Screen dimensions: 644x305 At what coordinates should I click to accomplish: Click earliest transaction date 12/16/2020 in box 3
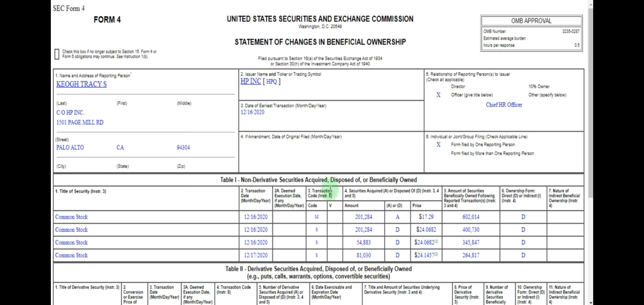coord(253,112)
